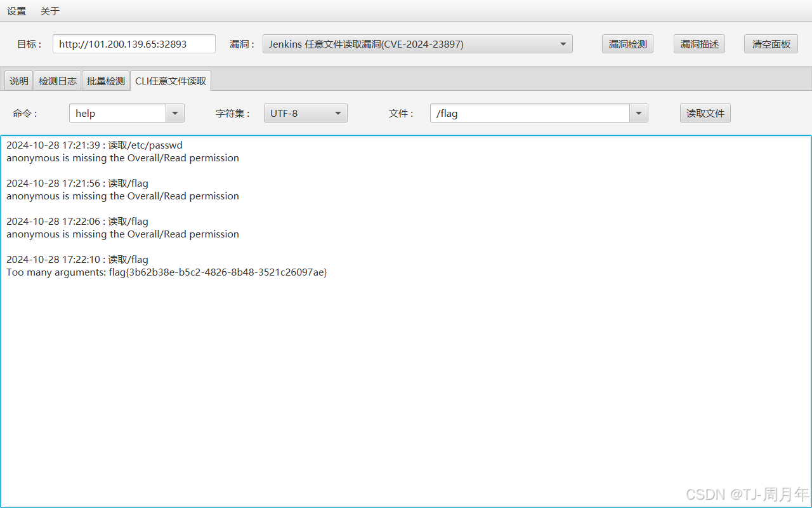
Task: Expand the 文件 path dropdown arrow
Action: tap(639, 113)
